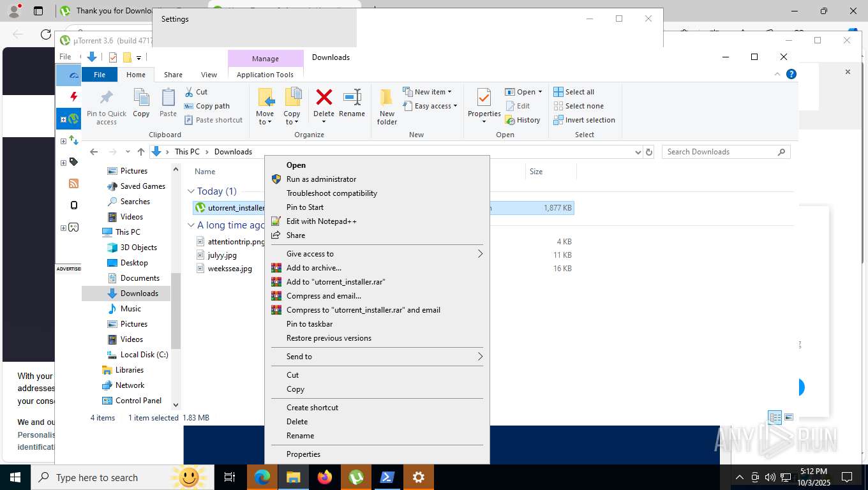This screenshot has width=868, height=490.
Task: Select julyy.jpg file
Action: point(222,255)
